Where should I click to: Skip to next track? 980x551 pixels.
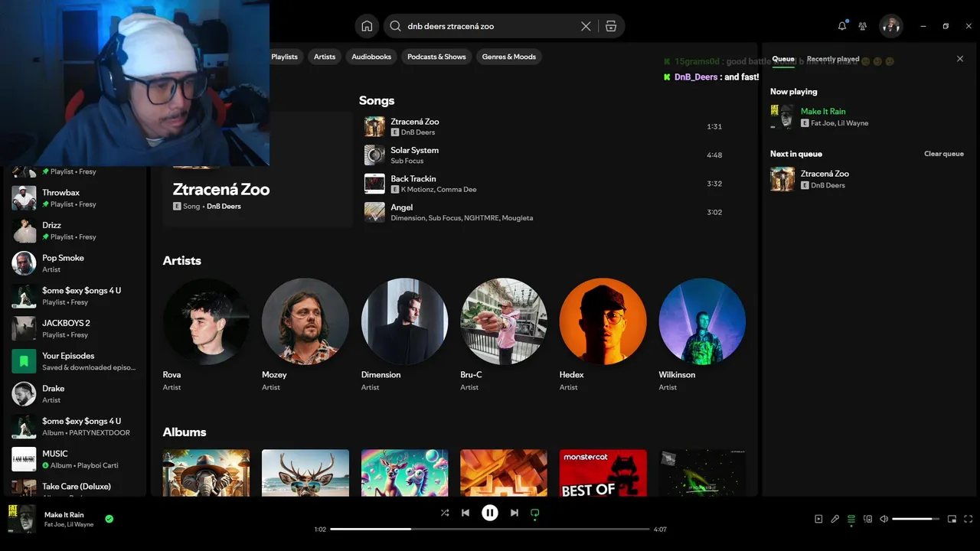514,513
